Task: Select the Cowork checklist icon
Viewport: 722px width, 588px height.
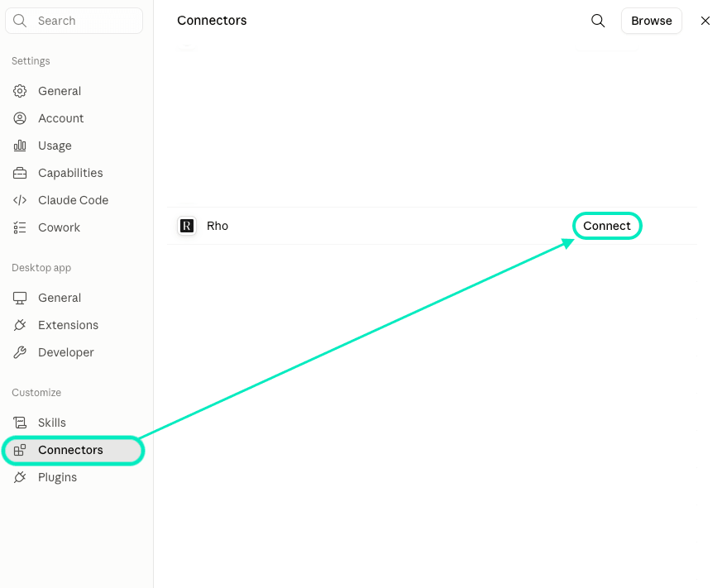Action: coord(20,227)
